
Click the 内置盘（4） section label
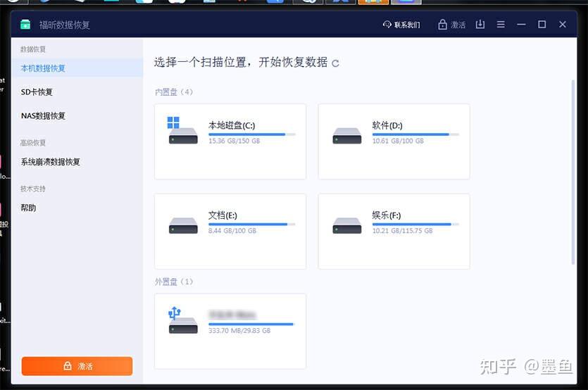click(174, 92)
